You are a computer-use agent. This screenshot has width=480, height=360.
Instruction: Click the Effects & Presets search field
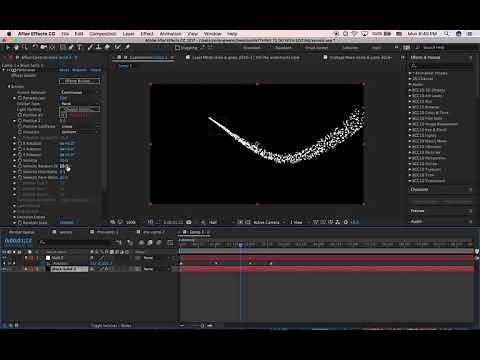[441, 66]
